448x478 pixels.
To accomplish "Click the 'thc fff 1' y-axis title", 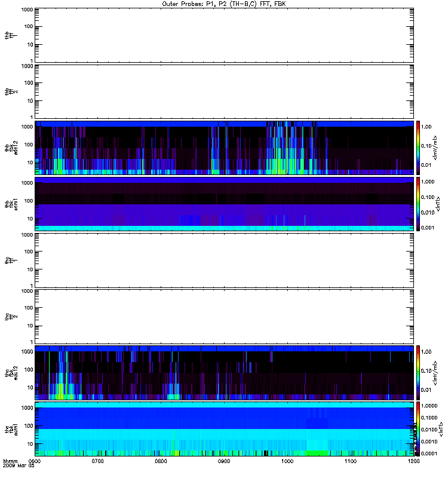I will 11,261.
